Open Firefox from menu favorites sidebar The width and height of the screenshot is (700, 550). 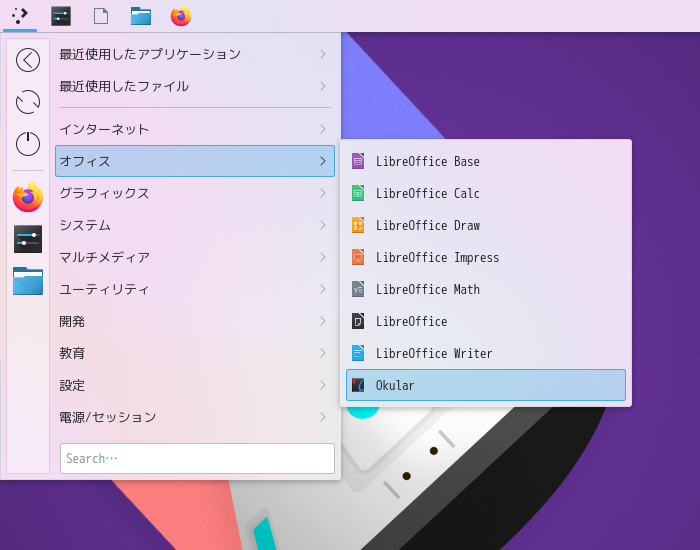[x=28, y=197]
